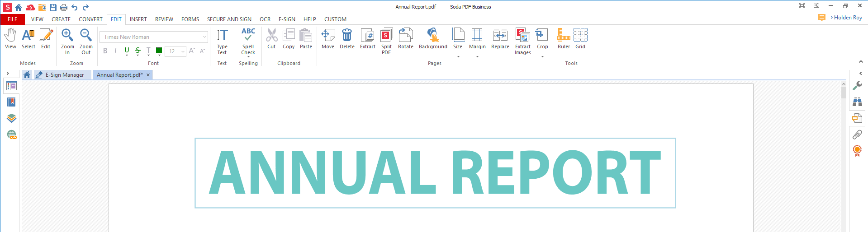
Task: Close the Annual Report.pdf tab
Action: point(148,75)
